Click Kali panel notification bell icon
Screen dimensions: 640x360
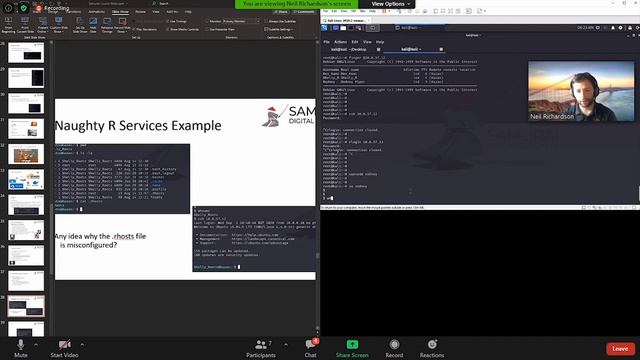613,28
